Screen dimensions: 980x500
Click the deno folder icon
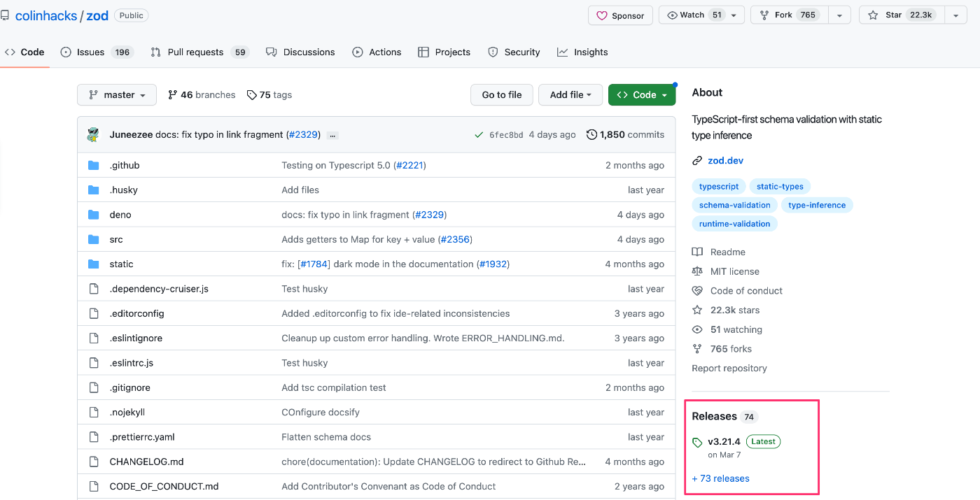click(x=94, y=215)
